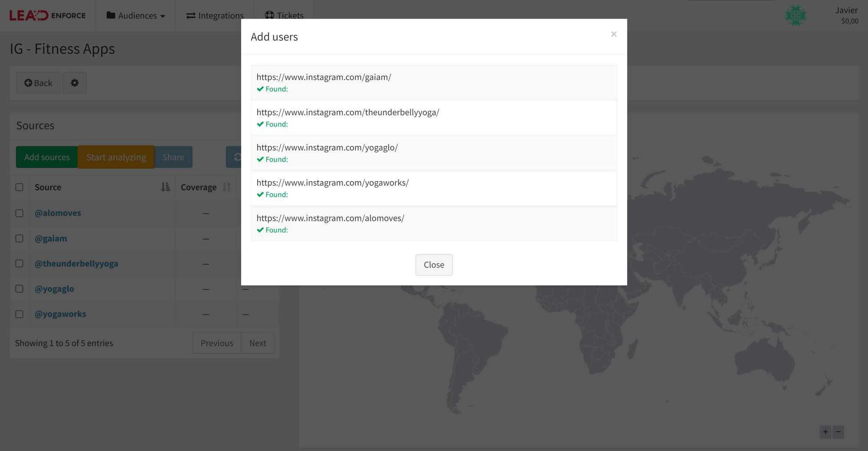Click Found status under gaiam URL
The height and width of the screenshot is (451, 868).
[272, 89]
